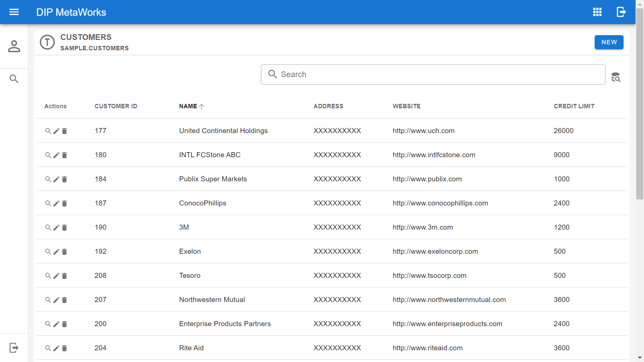Image resolution: width=644 pixels, height=362 pixels.
Task: Delete the 3M customer row
Action: click(64, 227)
